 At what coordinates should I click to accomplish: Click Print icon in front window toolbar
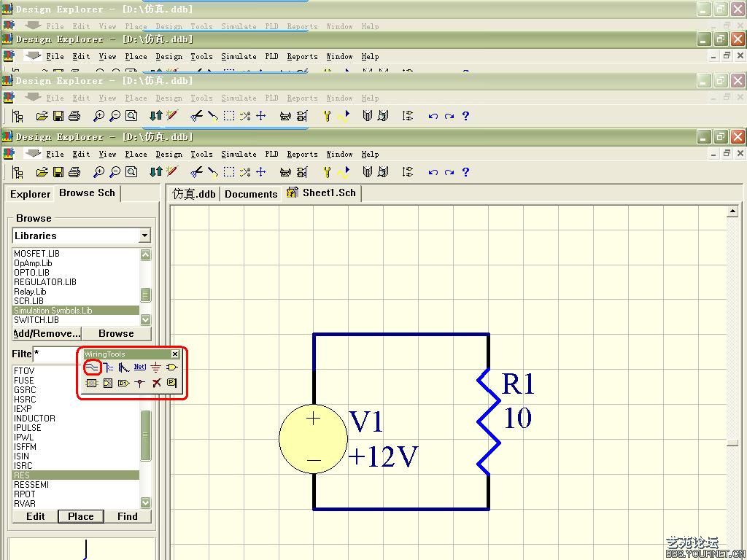74,172
